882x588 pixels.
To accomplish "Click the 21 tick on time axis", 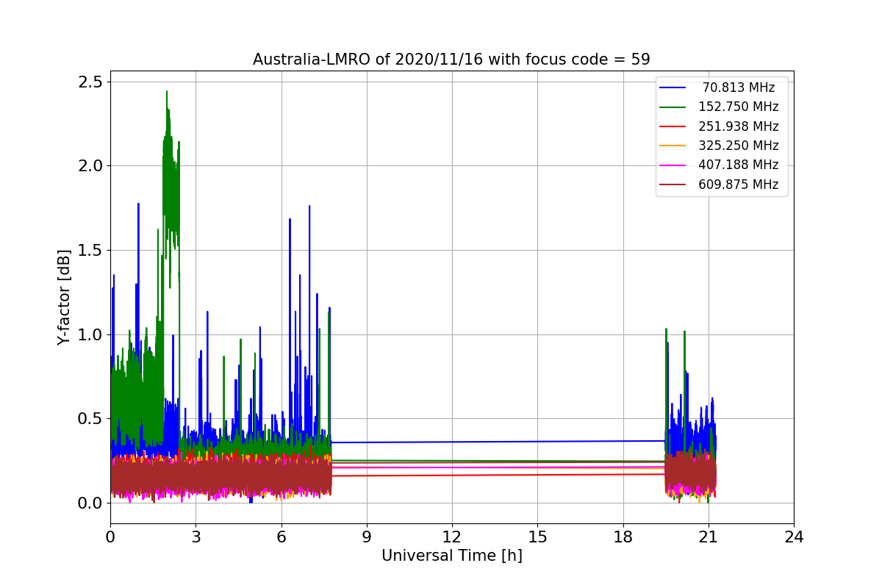I will 709,537.
